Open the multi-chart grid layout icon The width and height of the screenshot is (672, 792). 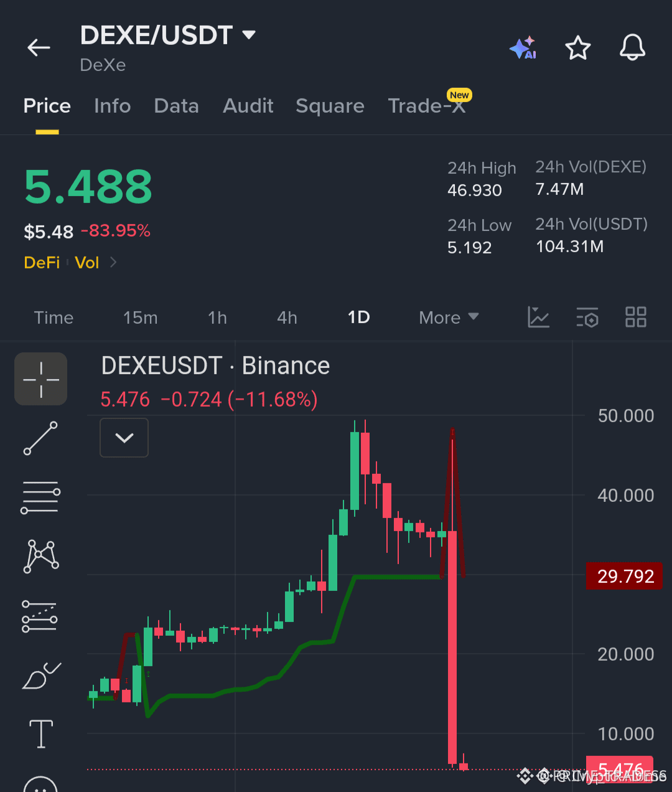(x=636, y=317)
